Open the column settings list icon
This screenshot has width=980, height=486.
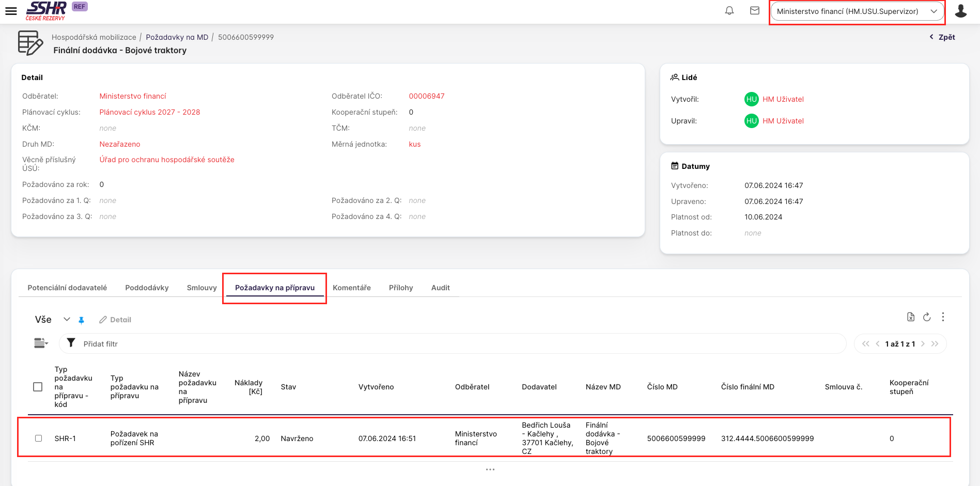pos(41,343)
